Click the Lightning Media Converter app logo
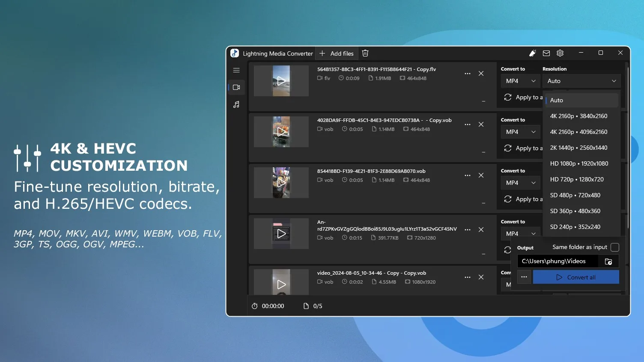This screenshot has width=644, height=362. click(x=235, y=53)
